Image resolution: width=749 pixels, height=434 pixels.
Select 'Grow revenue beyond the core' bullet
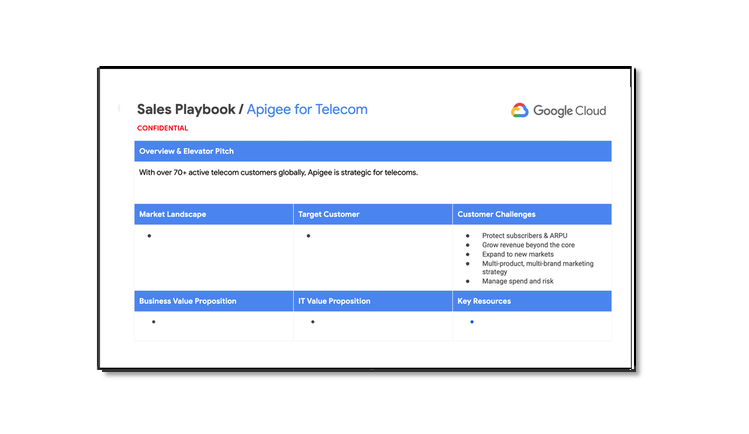[528, 245]
